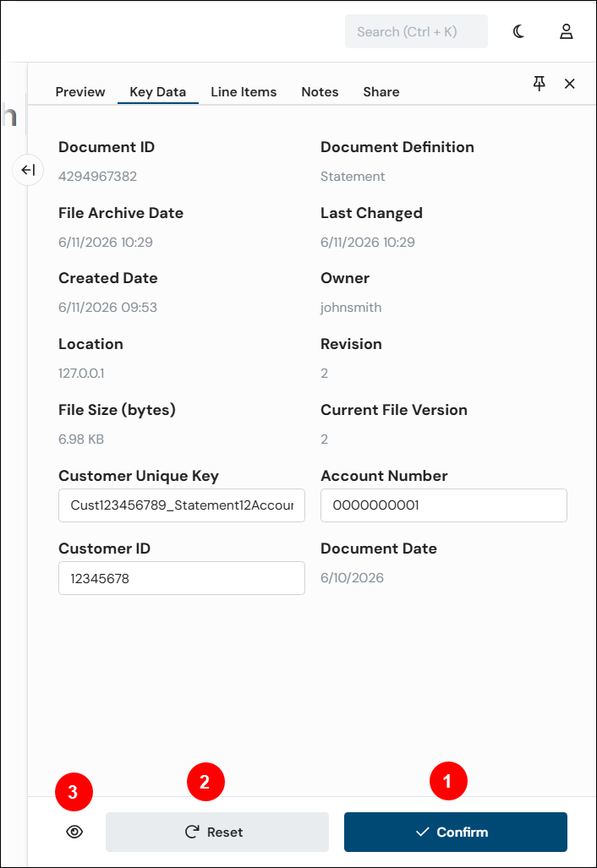Click into the Account Number field
This screenshot has width=597, height=868.
pyautogui.click(x=444, y=505)
